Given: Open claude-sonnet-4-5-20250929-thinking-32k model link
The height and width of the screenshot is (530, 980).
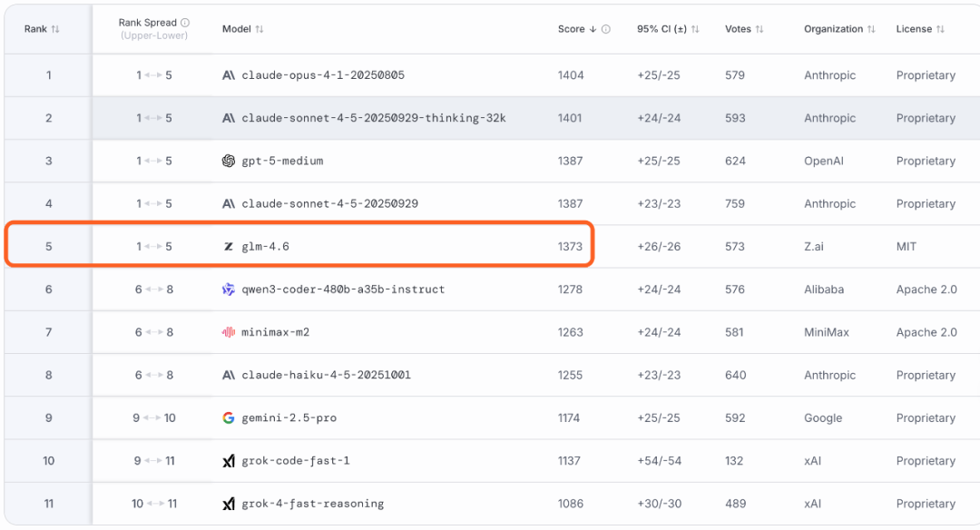Looking at the screenshot, I should click(374, 118).
